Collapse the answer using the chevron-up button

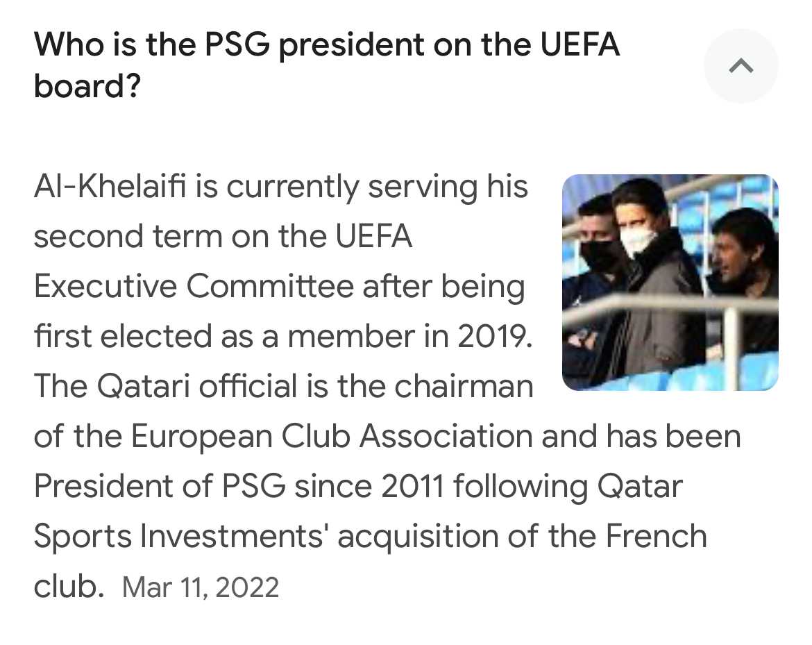tap(741, 66)
